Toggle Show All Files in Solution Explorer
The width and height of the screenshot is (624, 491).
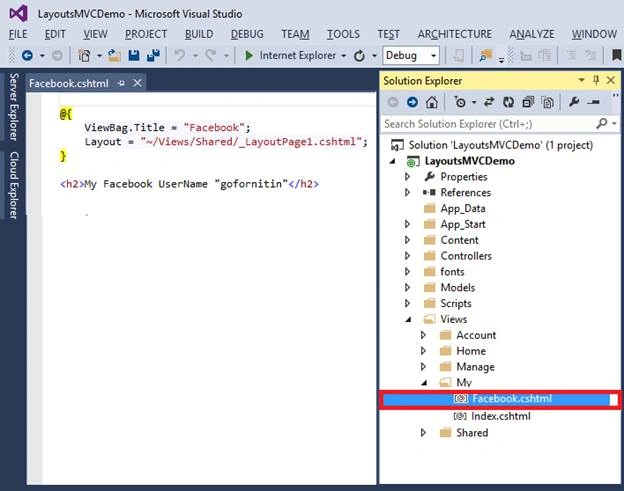pos(548,102)
